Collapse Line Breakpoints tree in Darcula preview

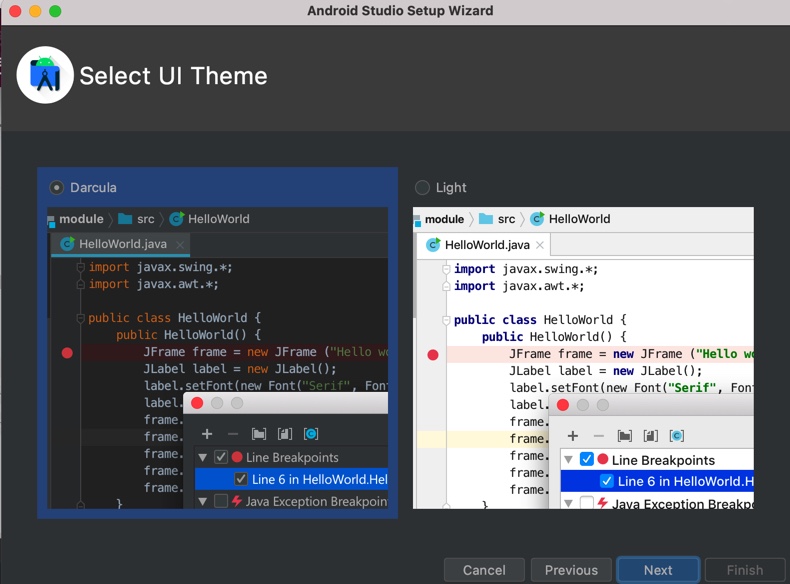tap(203, 458)
